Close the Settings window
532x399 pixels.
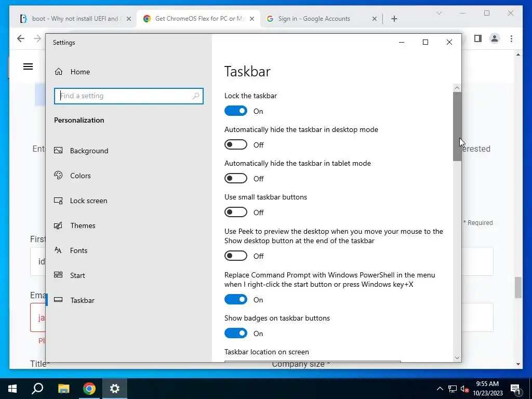449,42
